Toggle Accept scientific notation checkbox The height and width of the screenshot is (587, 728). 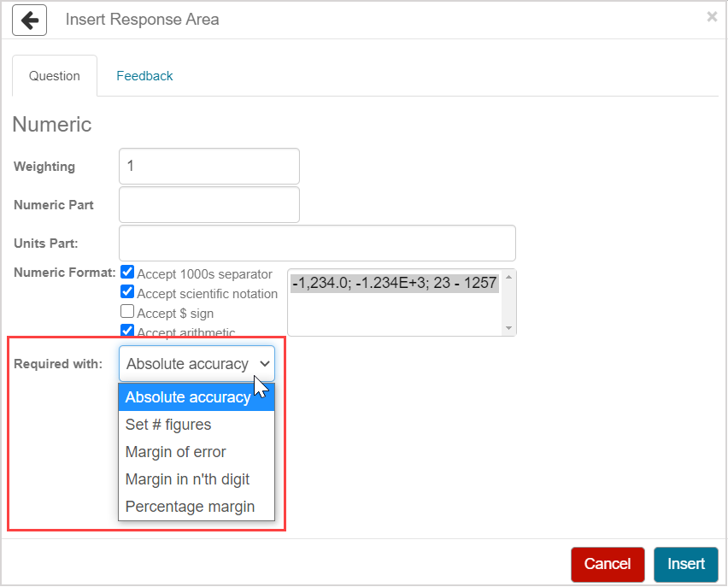coord(127,292)
